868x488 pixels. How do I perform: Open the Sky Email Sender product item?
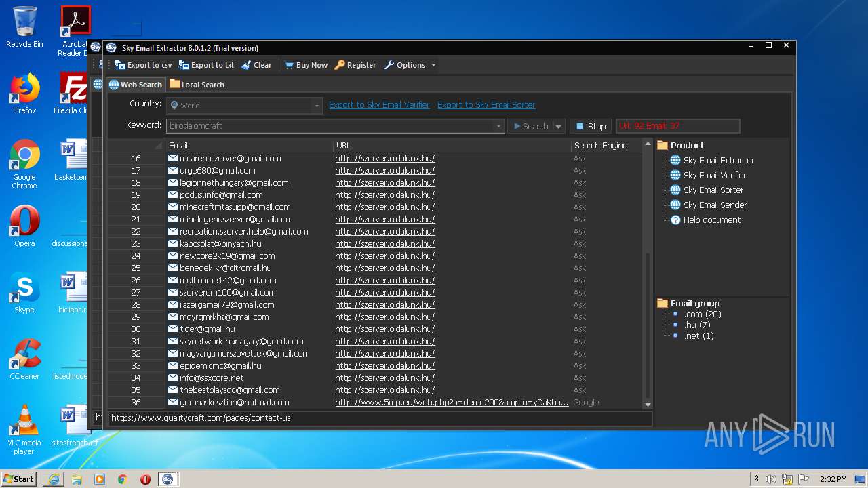pyautogui.click(x=715, y=205)
